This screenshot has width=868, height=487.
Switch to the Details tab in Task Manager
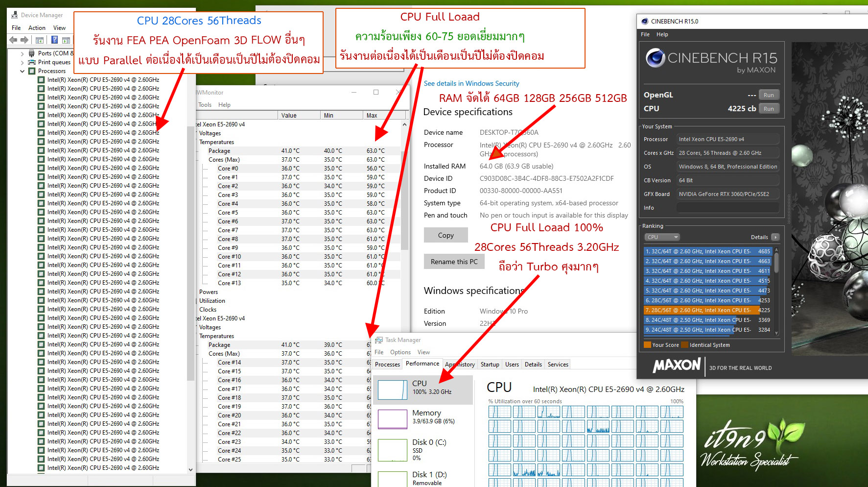pos(533,365)
